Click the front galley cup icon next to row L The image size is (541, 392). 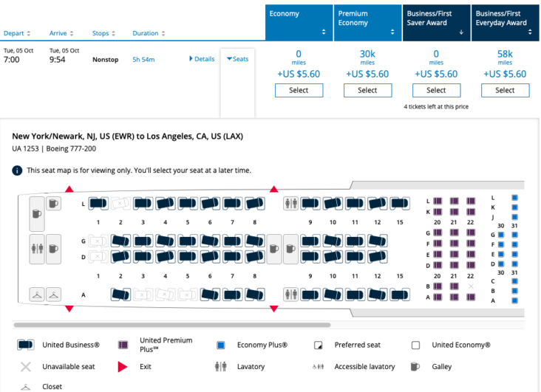coord(53,204)
